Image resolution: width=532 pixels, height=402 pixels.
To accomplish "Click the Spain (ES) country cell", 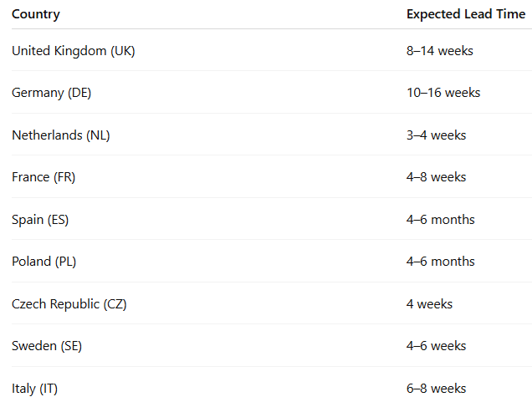I will [x=41, y=220].
